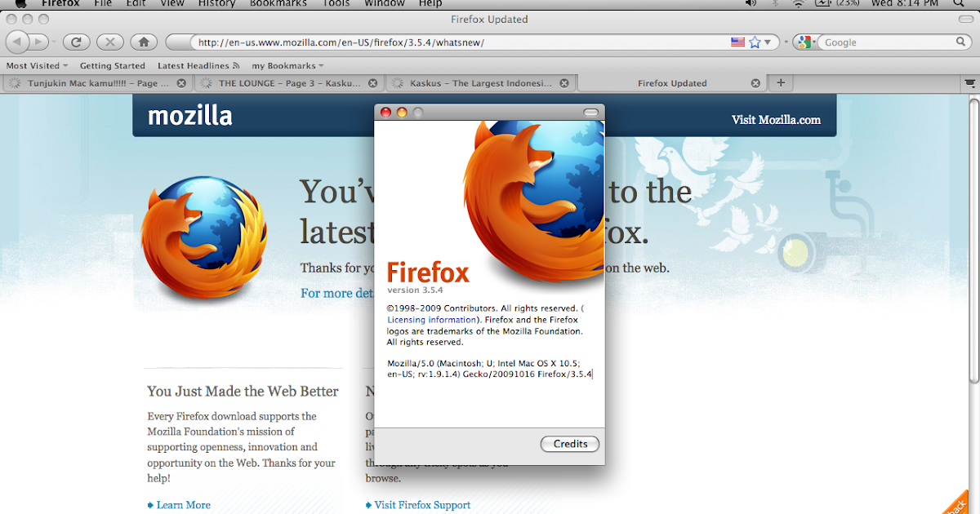
Task: Toggle the About dialog's pill button
Action: coord(590,113)
